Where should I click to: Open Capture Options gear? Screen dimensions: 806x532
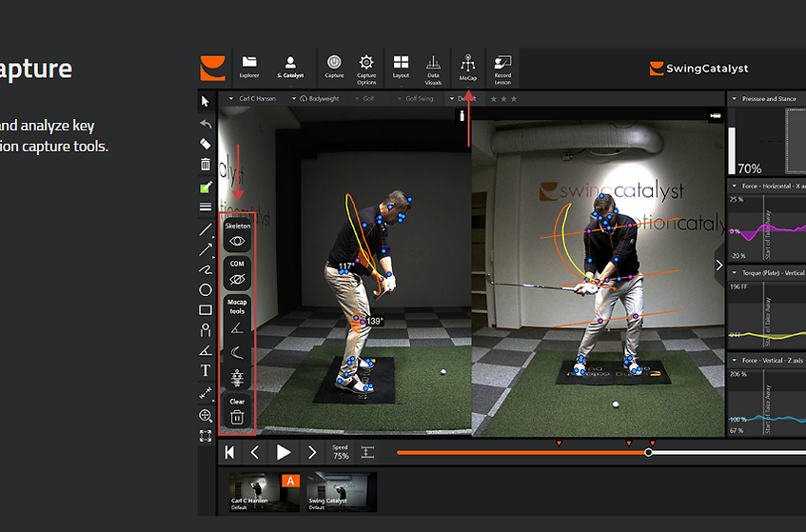[366, 69]
